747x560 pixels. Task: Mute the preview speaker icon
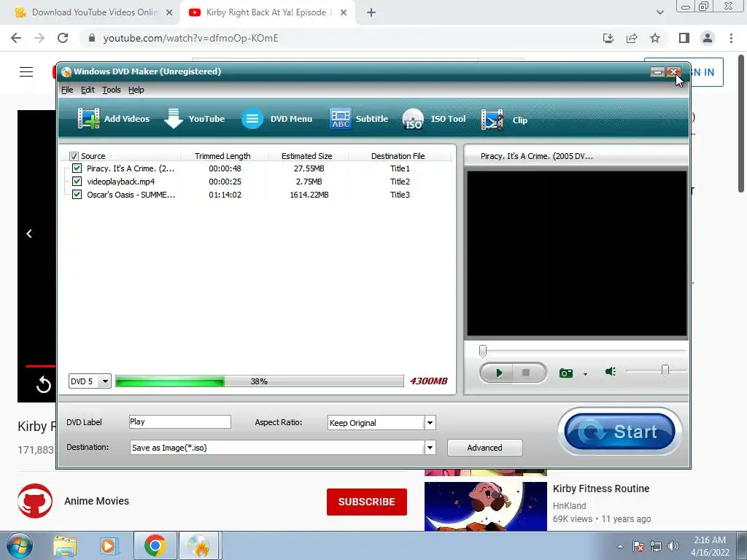coord(611,371)
